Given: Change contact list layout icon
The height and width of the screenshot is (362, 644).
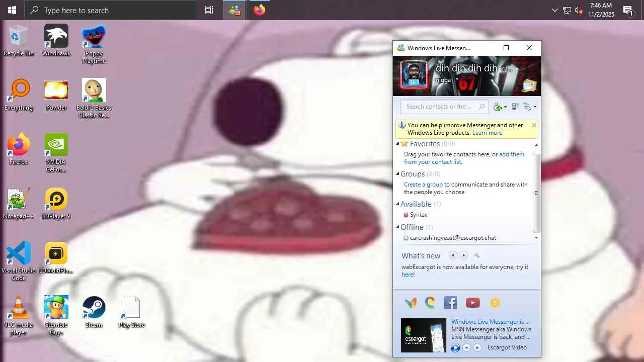Looking at the screenshot, I should (x=515, y=107).
